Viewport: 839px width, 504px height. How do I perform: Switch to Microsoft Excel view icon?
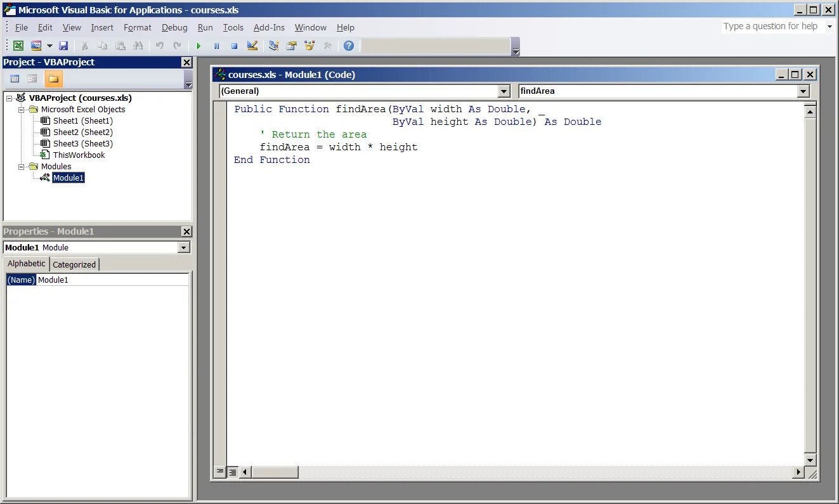[19, 46]
